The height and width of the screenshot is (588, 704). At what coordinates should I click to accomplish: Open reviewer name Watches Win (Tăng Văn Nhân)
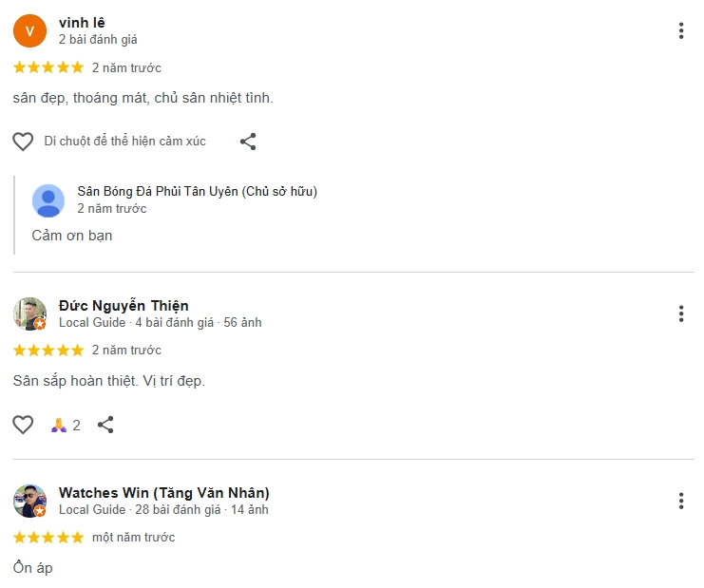163,492
